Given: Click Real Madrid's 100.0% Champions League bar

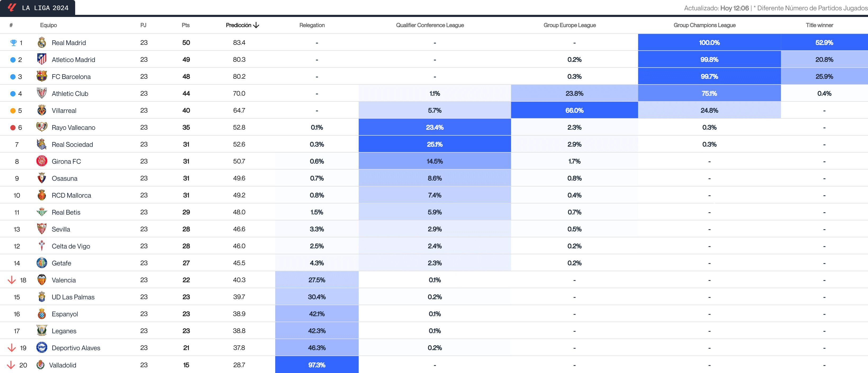Looking at the screenshot, I should 709,42.
